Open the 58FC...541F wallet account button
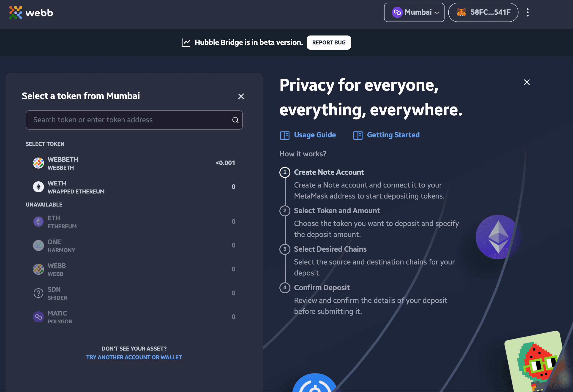The image size is (573, 392). (x=483, y=12)
